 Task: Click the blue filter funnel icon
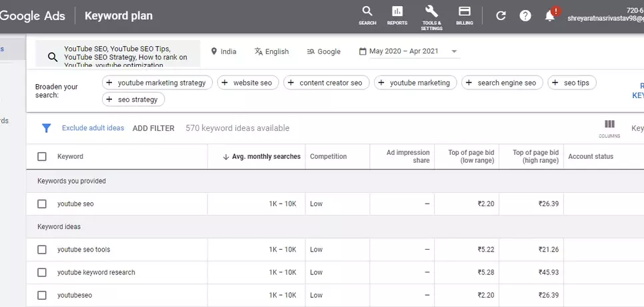(x=47, y=128)
